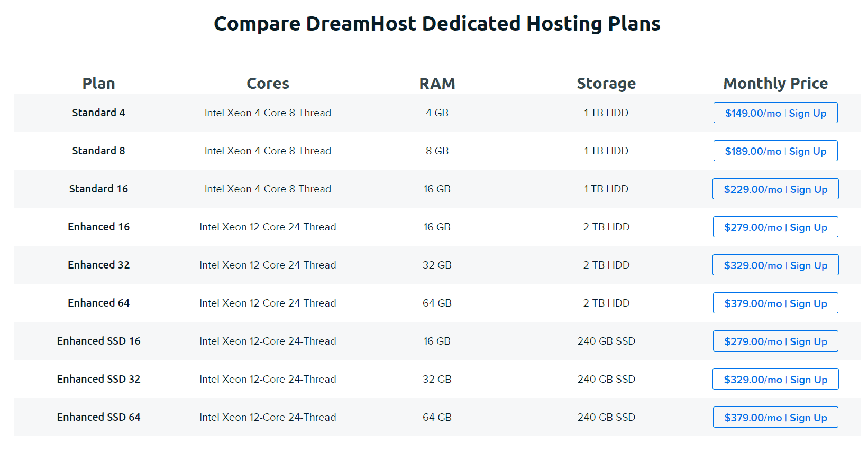Click the $189.00/mo Sign Up button
868x453 pixels.
click(x=775, y=151)
